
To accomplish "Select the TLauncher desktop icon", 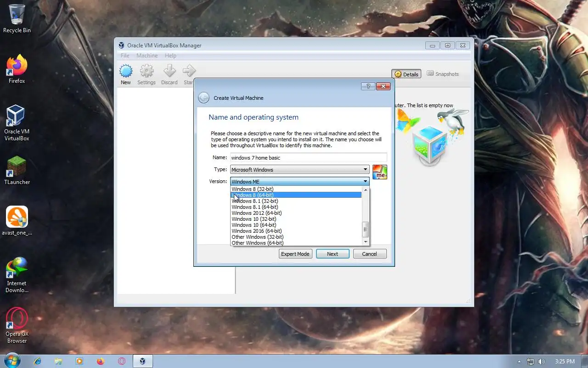I will tap(17, 171).
